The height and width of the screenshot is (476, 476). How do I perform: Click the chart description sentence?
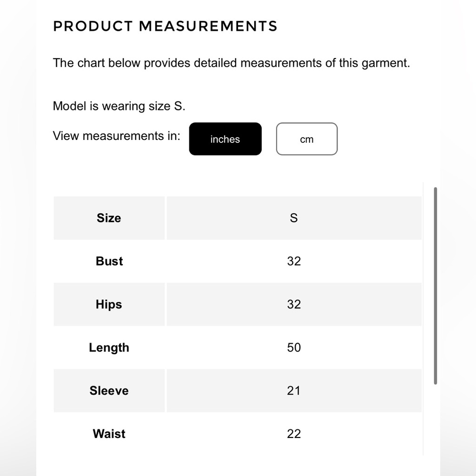(231, 63)
